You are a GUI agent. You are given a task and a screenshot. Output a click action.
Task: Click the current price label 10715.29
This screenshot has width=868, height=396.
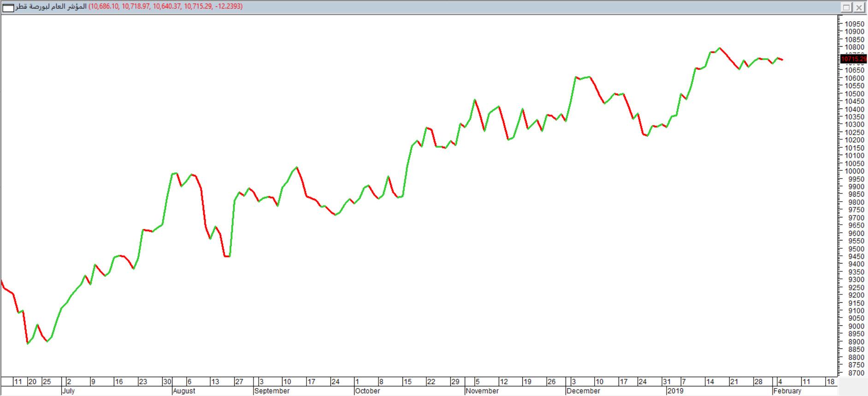click(x=854, y=59)
